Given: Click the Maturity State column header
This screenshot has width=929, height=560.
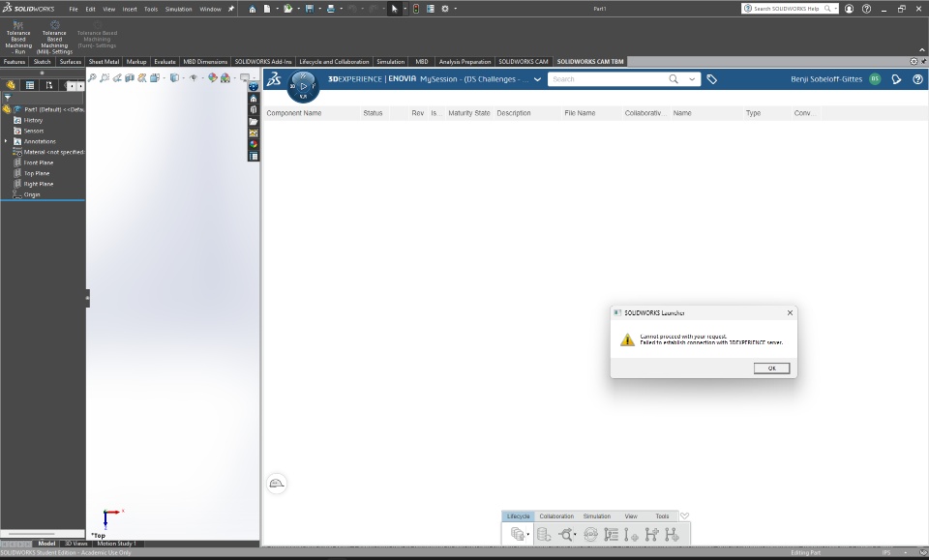Looking at the screenshot, I should 468,113.
